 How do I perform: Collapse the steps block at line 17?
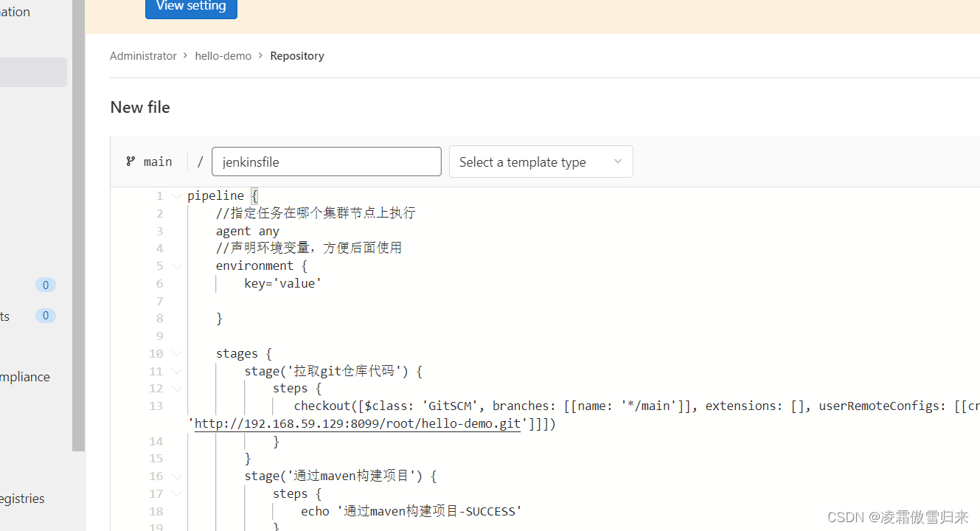pyautogui.click(x=177, y=494)
